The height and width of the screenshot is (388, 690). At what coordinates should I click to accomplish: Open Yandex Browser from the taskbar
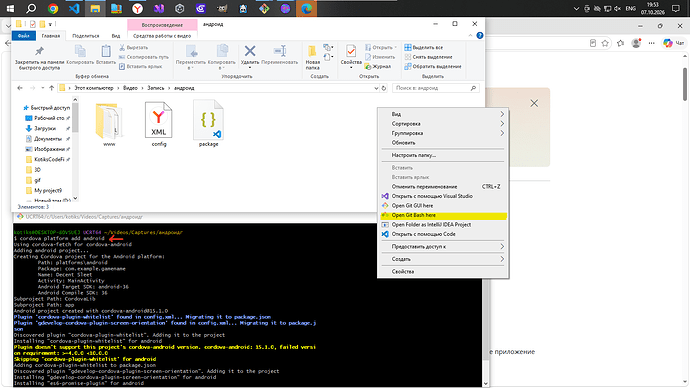tap(138, 8)
